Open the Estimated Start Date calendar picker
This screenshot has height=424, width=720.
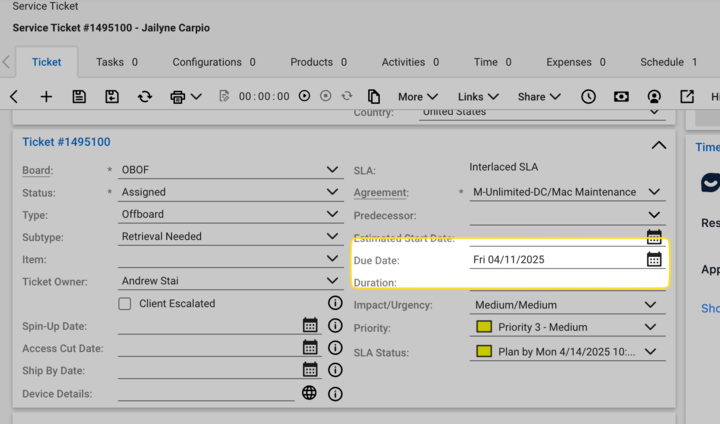click(654, 237)
